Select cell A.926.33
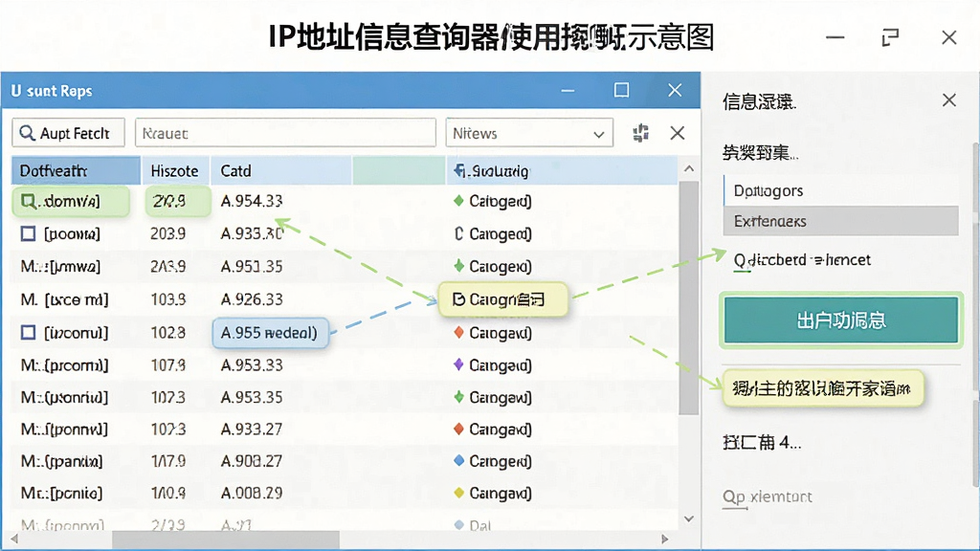Screen dimensions: 980x551 (252, 299)
